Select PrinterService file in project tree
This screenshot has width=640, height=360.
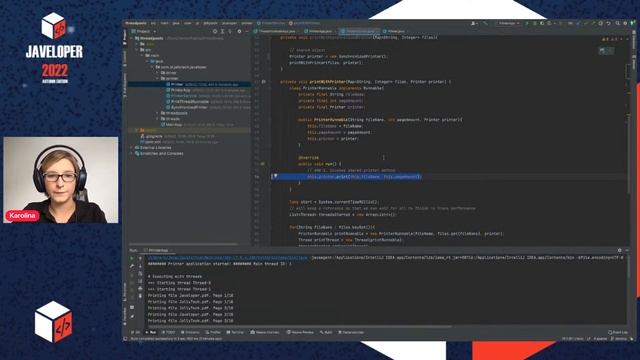(x=184, y=96)
